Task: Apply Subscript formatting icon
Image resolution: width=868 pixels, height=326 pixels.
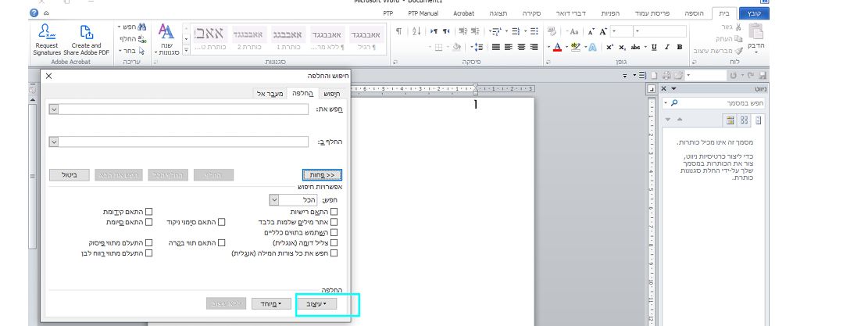Action: 622,47
